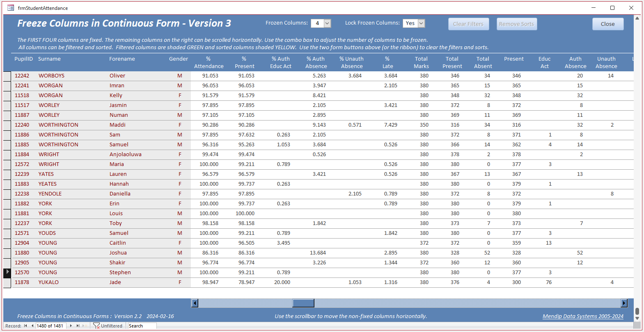
Task: Click the PupilID cell 12904
Action: [x=22, y=243]
